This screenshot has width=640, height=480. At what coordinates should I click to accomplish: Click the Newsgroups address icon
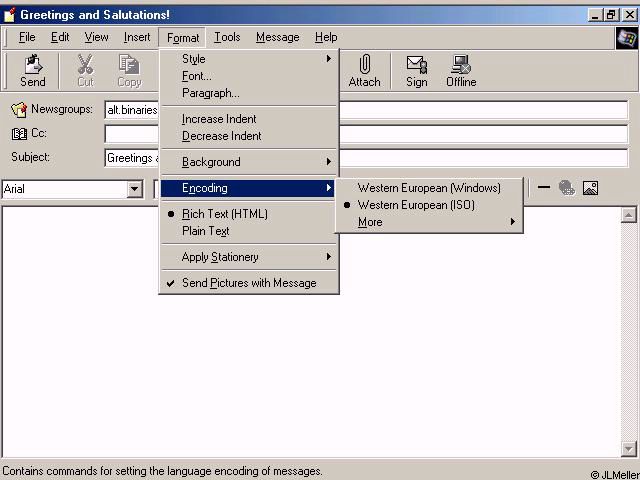[x=19, y=110]
